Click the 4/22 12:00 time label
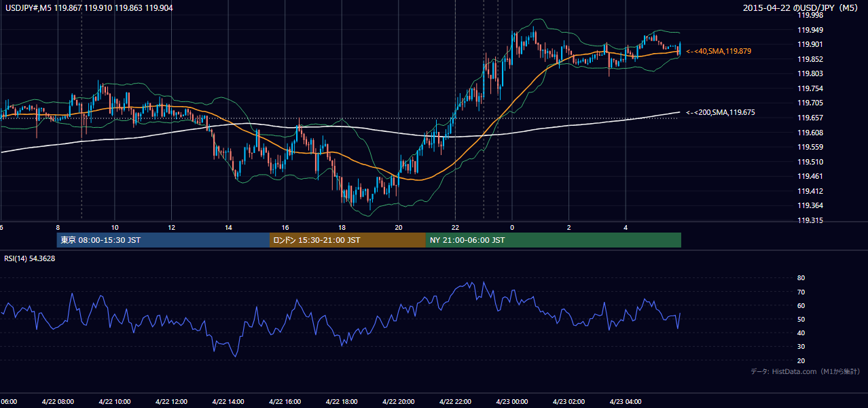The height and width of the screenshot is (408, 868). point(171,401)
